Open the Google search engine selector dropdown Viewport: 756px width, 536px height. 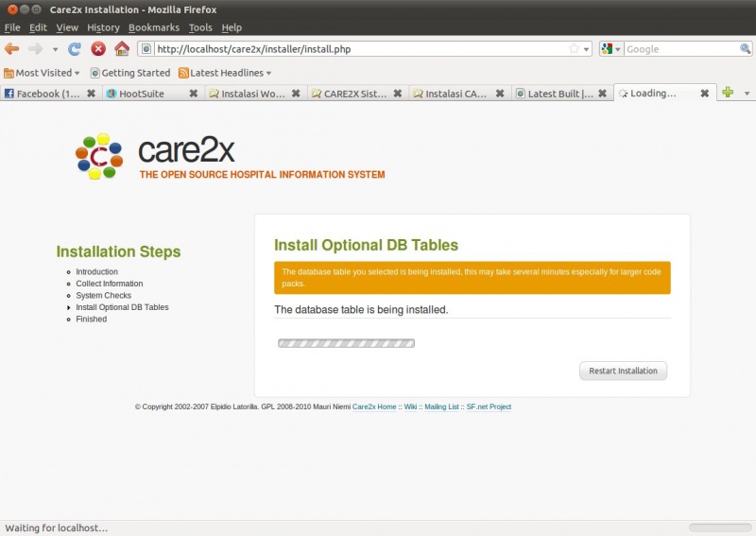point(610,49)
